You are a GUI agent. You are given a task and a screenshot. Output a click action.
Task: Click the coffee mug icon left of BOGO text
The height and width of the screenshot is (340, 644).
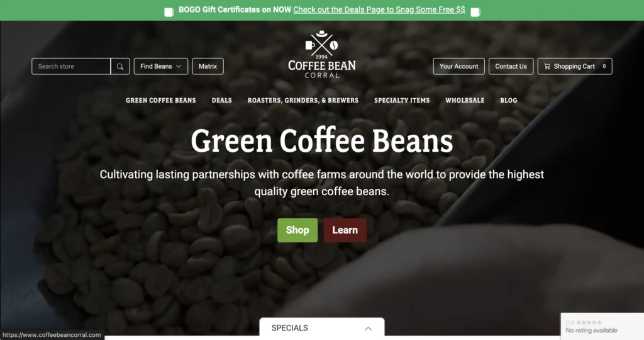click(x=169, y=12)
